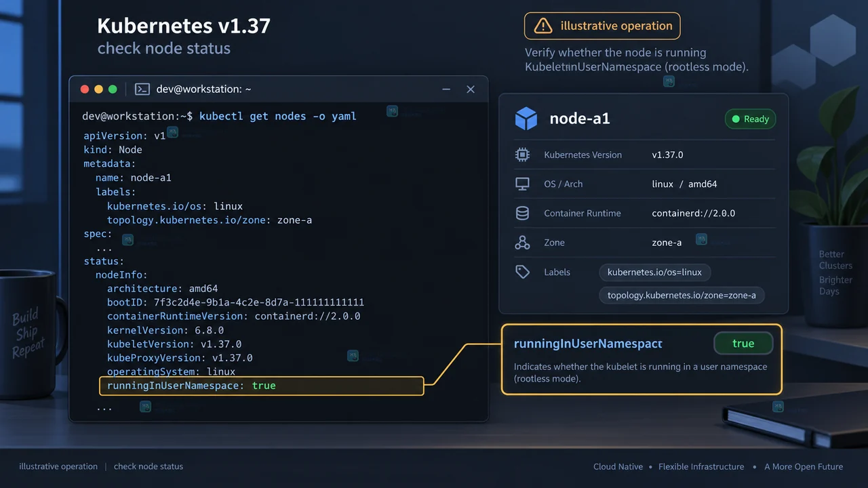The height and width of the screenshot is (488, 868).
Task: Click the green maximize dot of terminal
Action: click(x=113, y=89)
